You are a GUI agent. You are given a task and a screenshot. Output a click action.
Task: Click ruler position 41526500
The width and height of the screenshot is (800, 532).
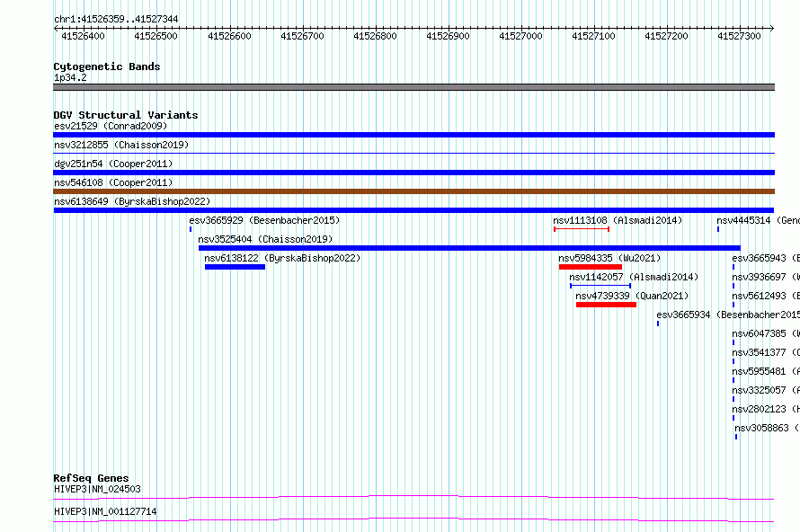point(156,36)
